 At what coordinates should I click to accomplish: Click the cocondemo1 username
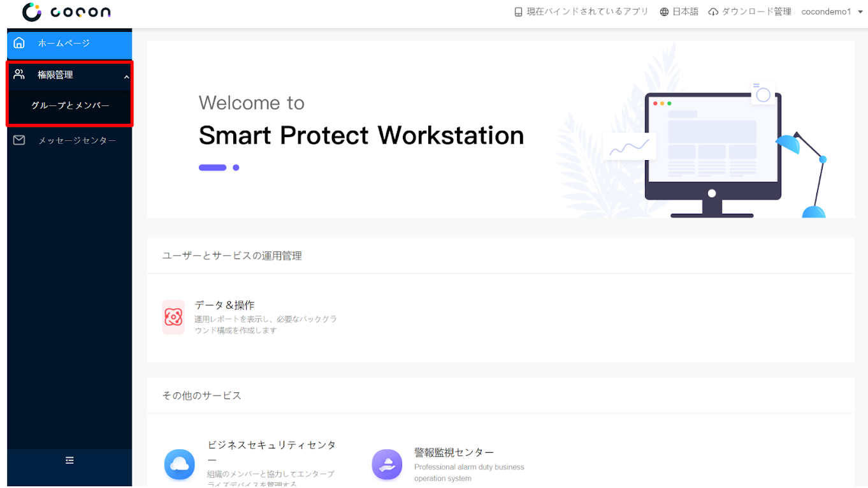tap(826, 11)
